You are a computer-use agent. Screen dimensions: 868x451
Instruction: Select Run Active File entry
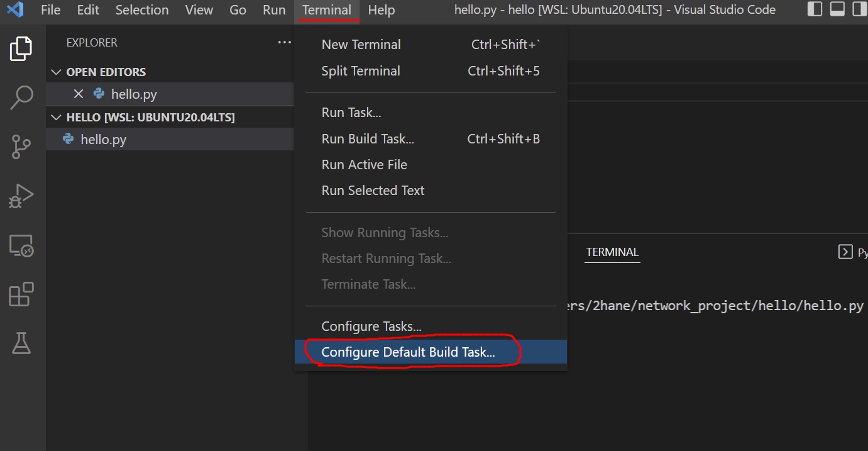(431, 165)
